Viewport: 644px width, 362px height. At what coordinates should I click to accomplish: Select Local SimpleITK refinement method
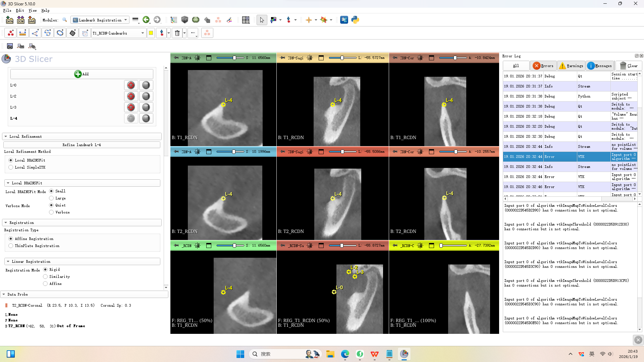11,167
